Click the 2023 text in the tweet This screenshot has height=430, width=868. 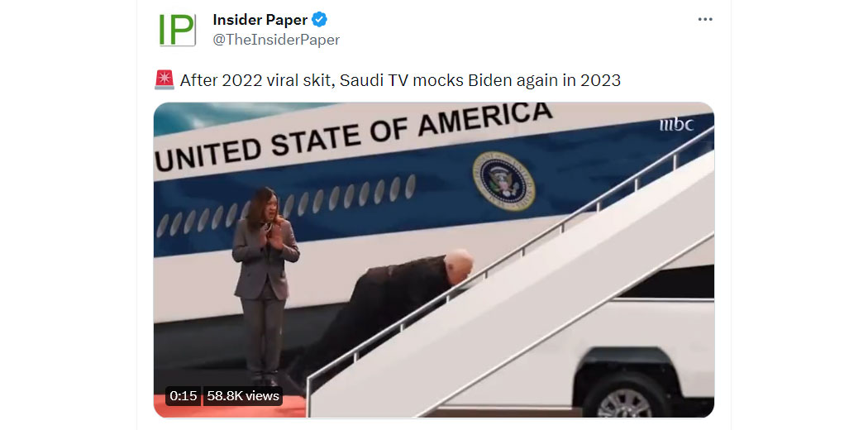(601, 80)
